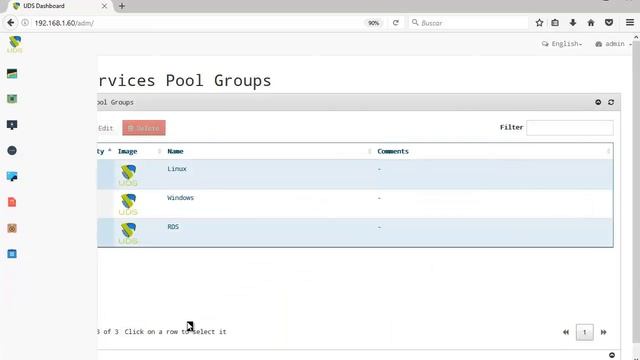
Task: Open the downloads arrow icon
Action: [x=573, y=23]
